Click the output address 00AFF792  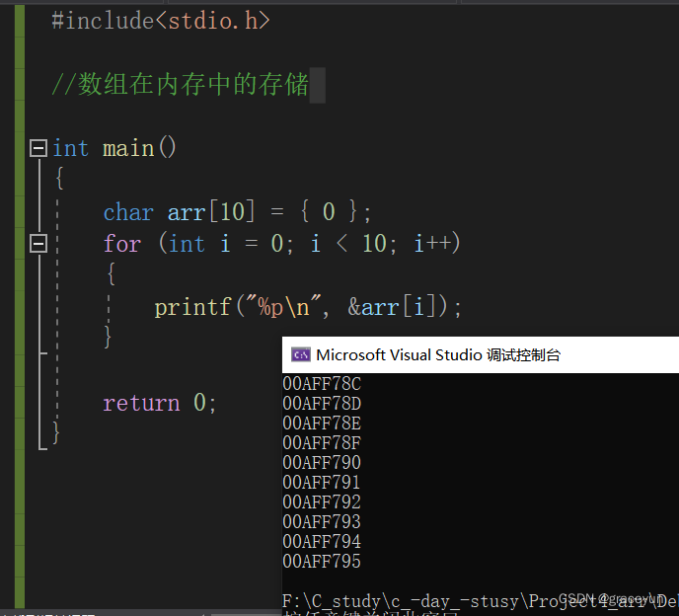pyautogui.click(x=322, y=502)
